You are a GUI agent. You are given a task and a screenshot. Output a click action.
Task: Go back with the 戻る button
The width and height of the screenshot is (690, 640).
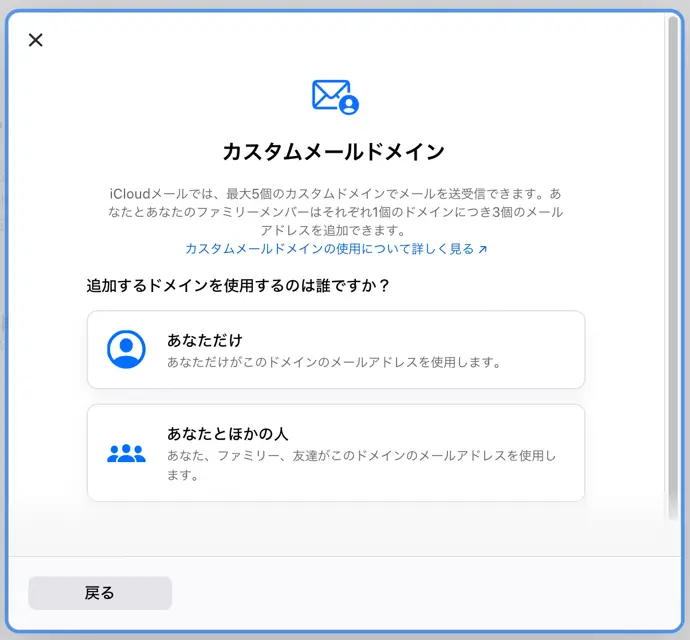[100, 593]
